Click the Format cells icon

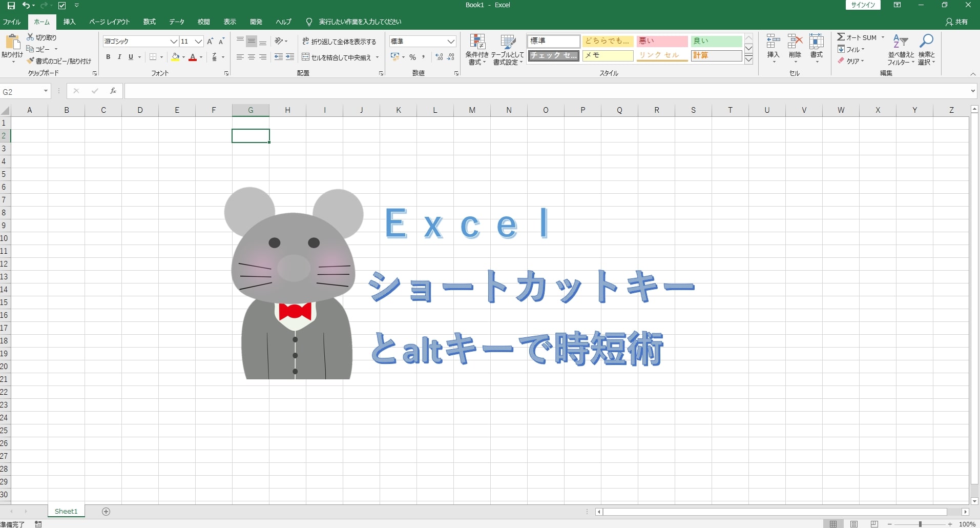tap(817, 42)
